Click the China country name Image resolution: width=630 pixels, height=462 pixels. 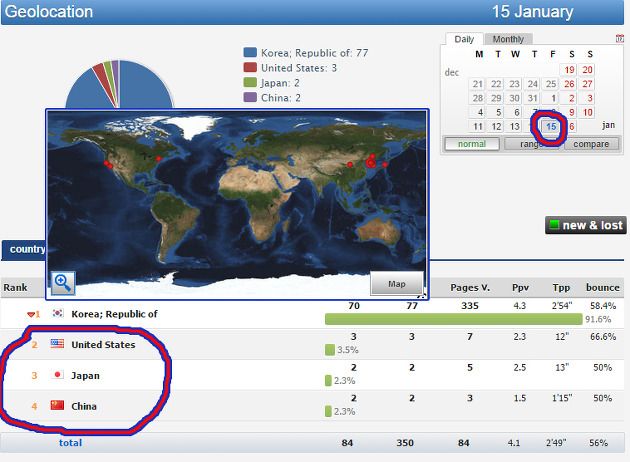click(84, 406)
